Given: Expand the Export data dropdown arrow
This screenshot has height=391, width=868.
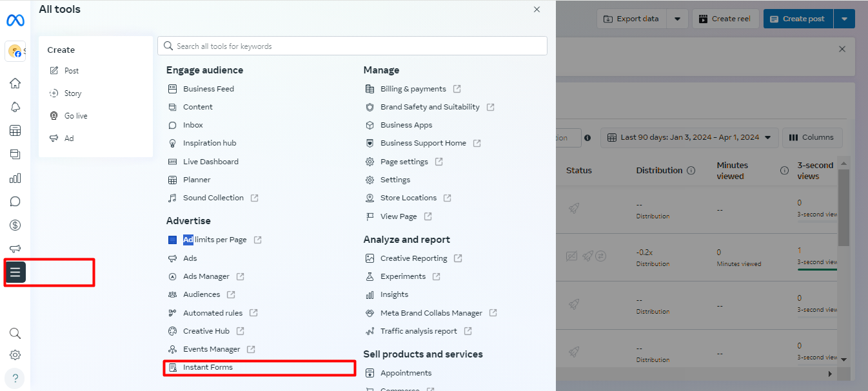Looking at the screenshot, I should coord(677,19).
